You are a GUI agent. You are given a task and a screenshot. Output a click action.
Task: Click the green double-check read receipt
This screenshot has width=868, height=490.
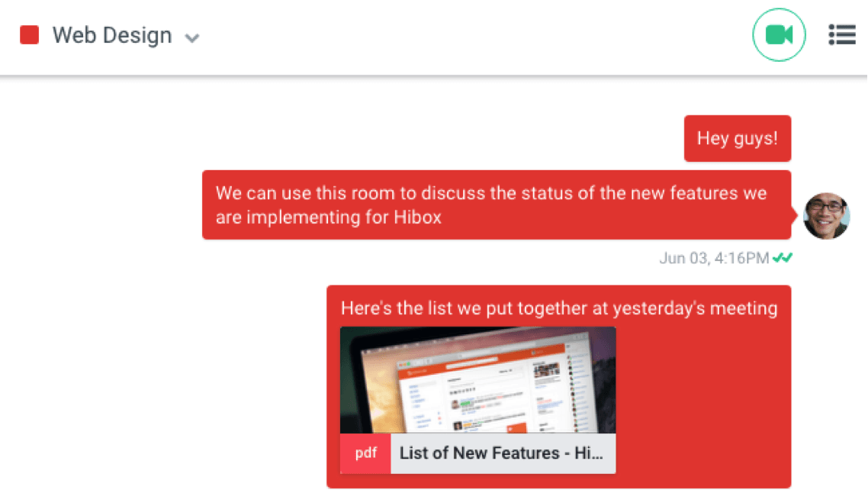click(x=783, y=258)
